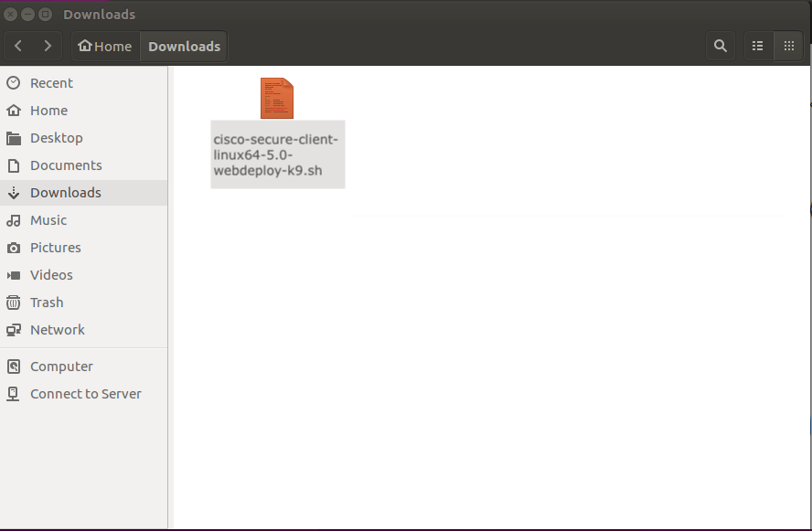The height and width of the screenshot is (531, 812).
Task: Go back using the left arrow button
Action: (18, 46)
